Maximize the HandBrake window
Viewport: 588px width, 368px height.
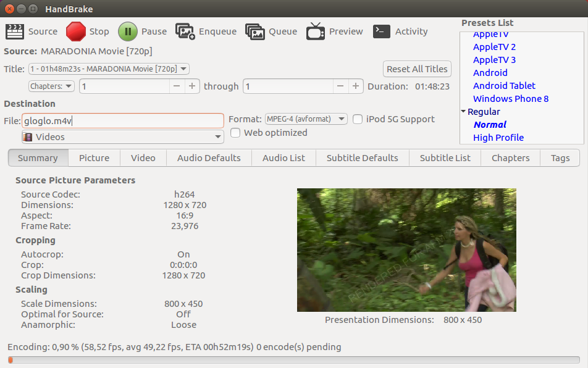[x=33, y=9]
